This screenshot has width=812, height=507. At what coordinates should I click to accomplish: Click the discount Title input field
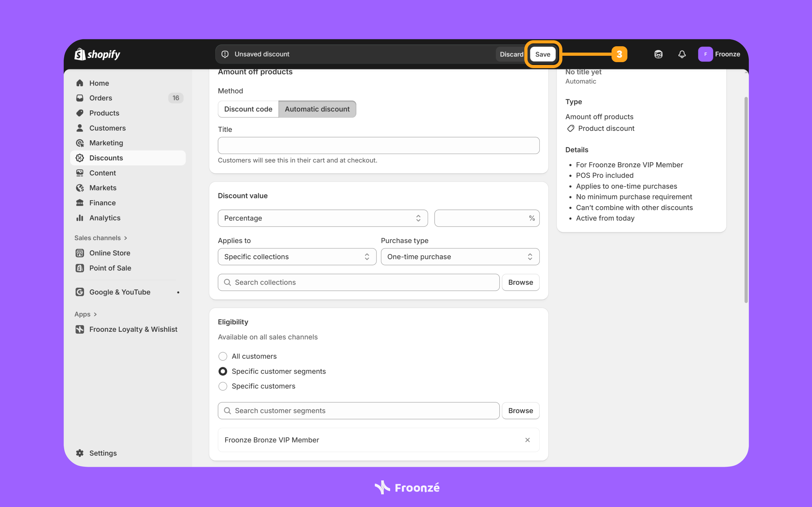point(378,145)
